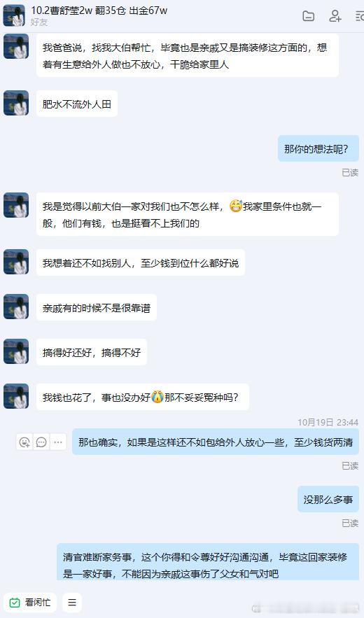Click the 我想着还不如找别人 message bubble
The height and width of the screenshot is (618, 364).
coord(141,262)
